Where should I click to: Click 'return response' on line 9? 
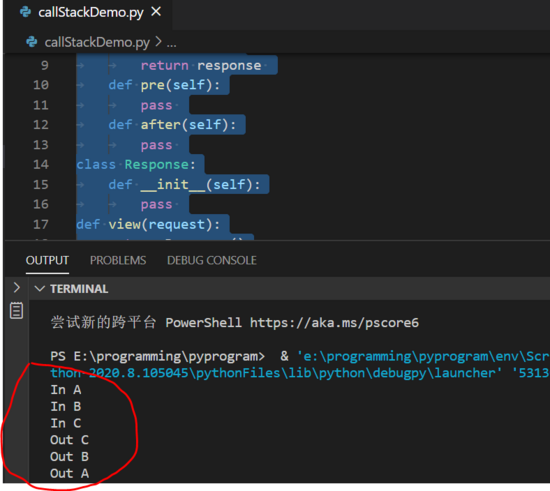201,66
